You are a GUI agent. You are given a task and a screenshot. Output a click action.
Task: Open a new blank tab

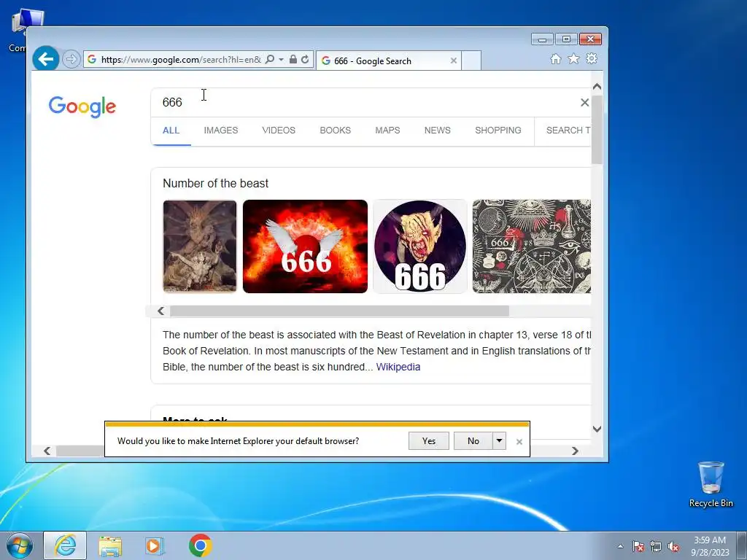click(471, 61)
